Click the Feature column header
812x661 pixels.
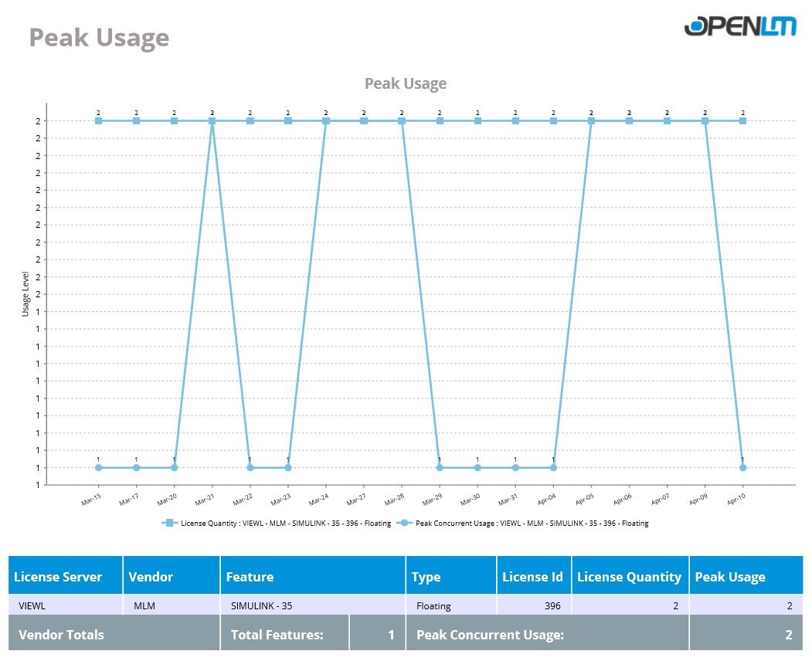(x=250, y=577)
